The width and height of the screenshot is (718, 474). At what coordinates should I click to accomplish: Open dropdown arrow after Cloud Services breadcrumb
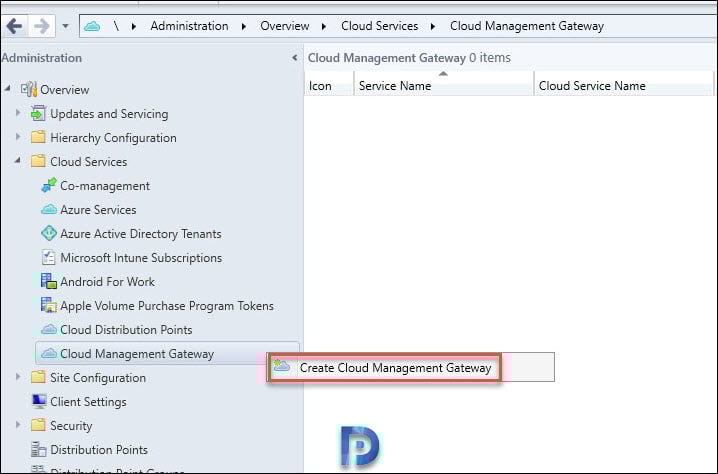[433, 27]
